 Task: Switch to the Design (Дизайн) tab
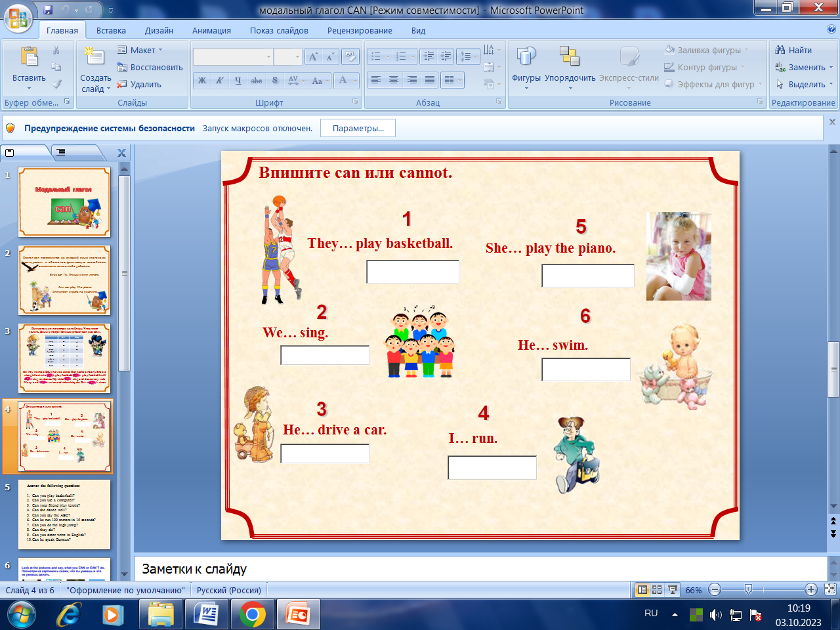159,30
